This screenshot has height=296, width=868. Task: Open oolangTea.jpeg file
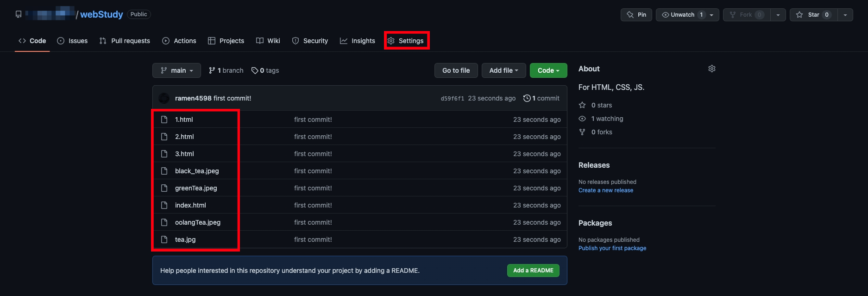[x=198, y=222]
